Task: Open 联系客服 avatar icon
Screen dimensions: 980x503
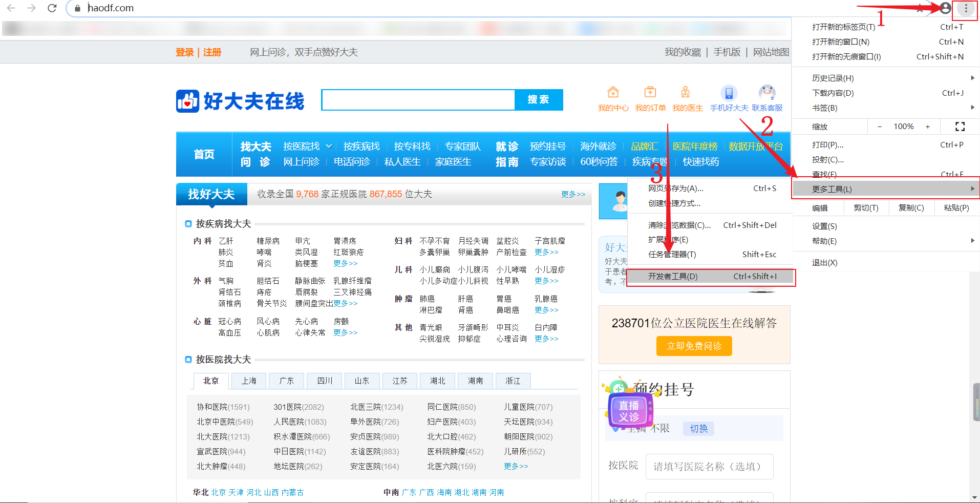Action: pos(767,93)
